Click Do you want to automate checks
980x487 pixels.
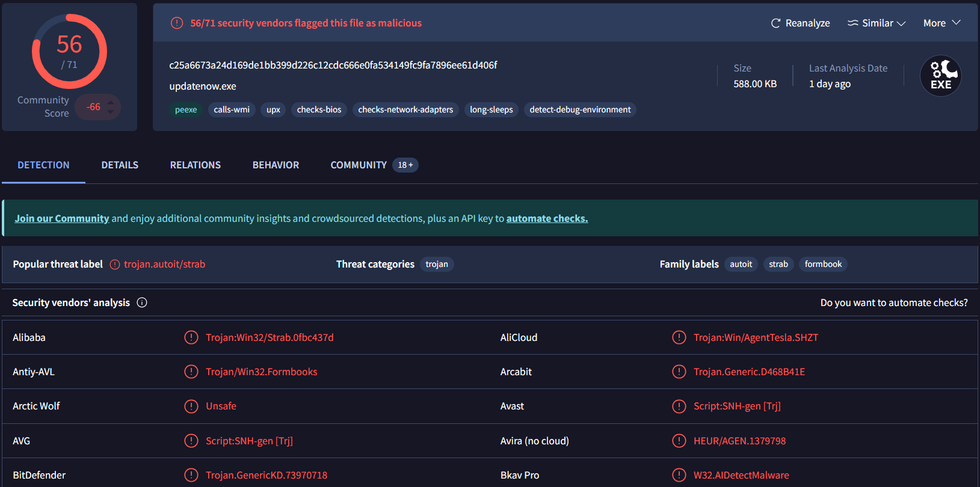894,302
